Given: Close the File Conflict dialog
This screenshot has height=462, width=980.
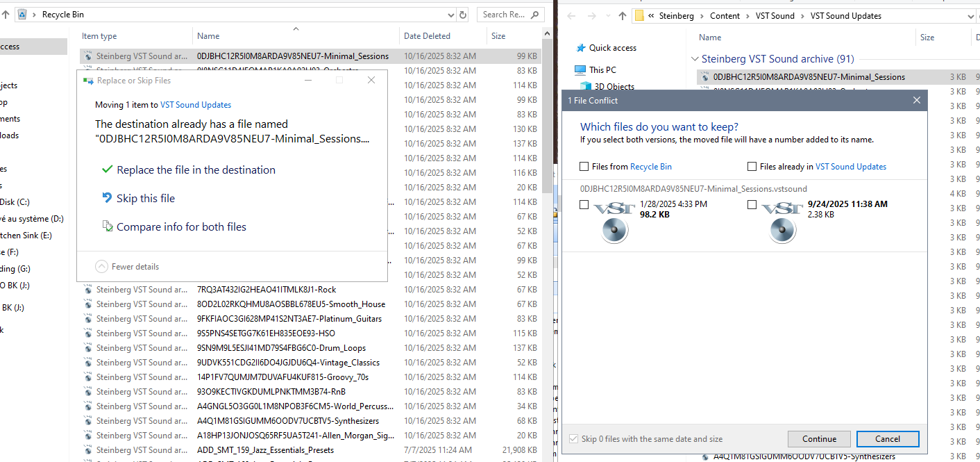Looking at the screenshot, I should point(916,101).
